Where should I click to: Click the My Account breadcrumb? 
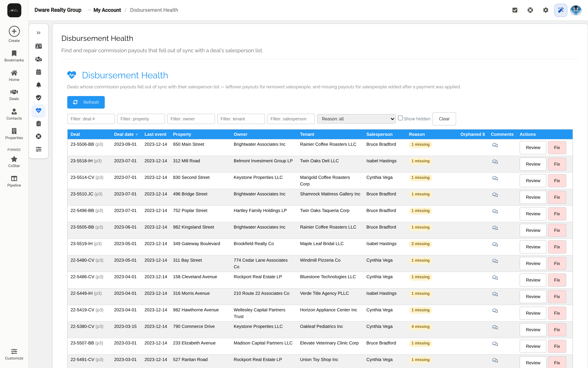(x=107, y=10)
